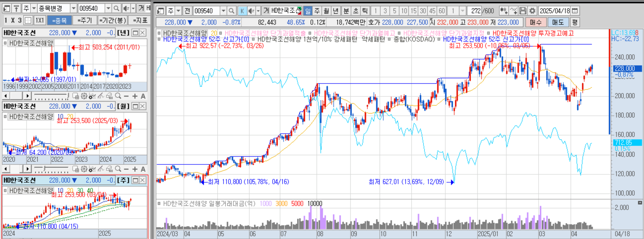Toggle the 단기과열예고 indicator legend marker
Viewport: 644px width, 239px height.
pyautogui.click(x=310, y=33)
